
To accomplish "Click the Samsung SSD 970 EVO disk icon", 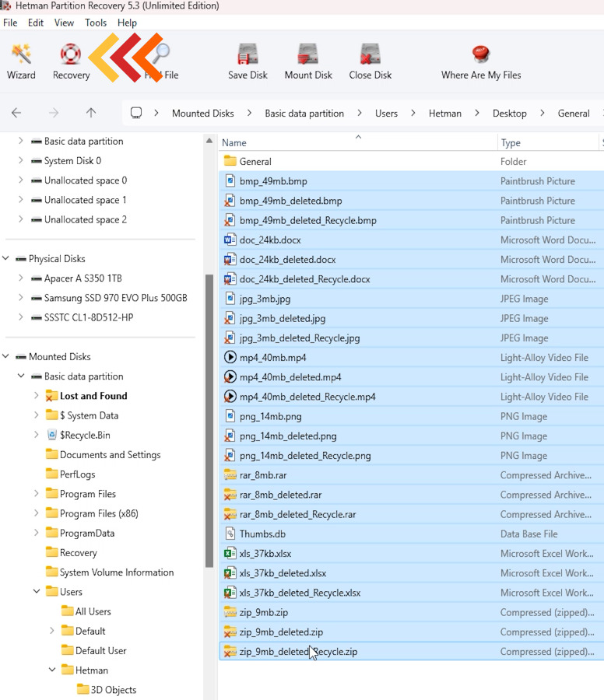I will tap(36, 298).
